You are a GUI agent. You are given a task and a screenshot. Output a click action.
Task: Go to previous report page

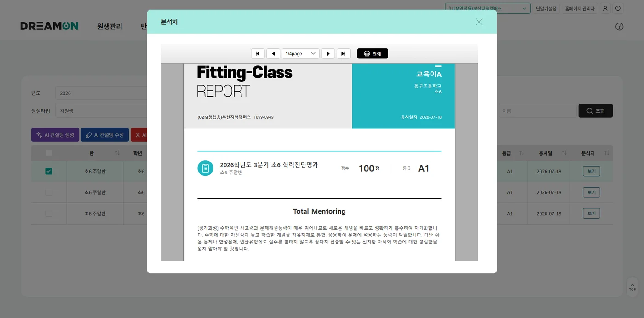pyautogui.click(x=273, y=53)
